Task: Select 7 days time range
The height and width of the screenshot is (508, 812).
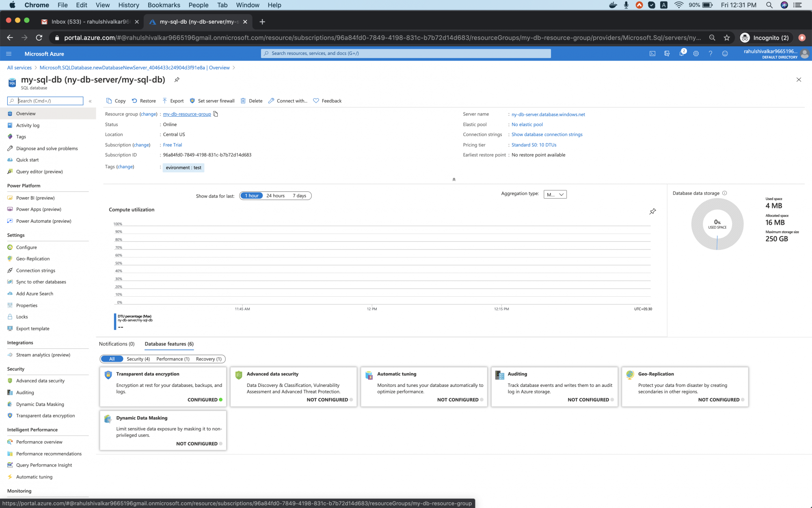Action: click(299, 196)
